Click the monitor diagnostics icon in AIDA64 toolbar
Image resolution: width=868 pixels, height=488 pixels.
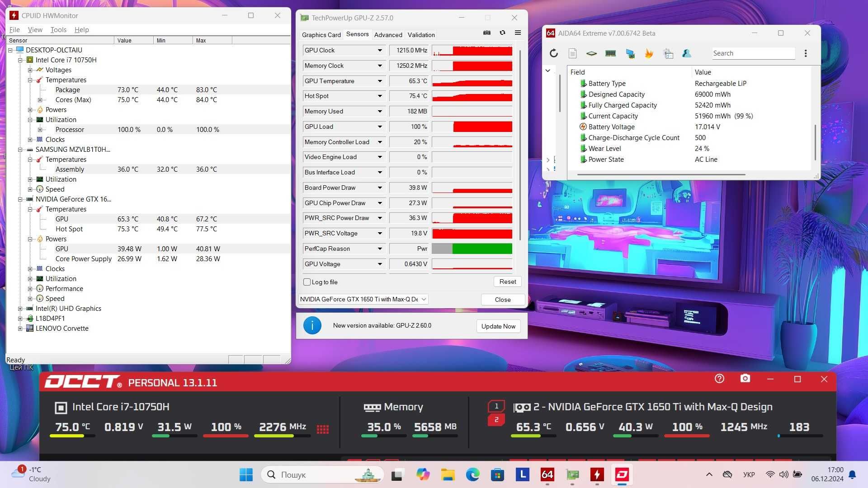click(630, 53)
